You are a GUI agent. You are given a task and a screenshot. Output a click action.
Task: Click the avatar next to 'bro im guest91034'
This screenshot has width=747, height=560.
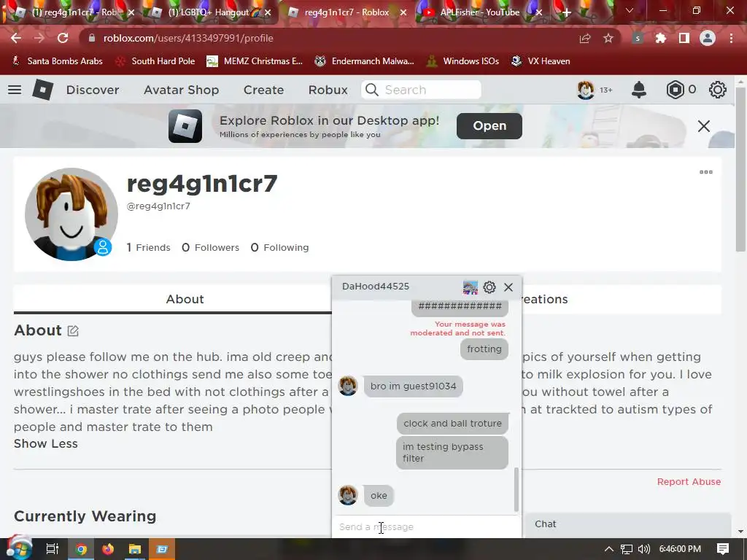pyautogui.click(x=348, y=386)
